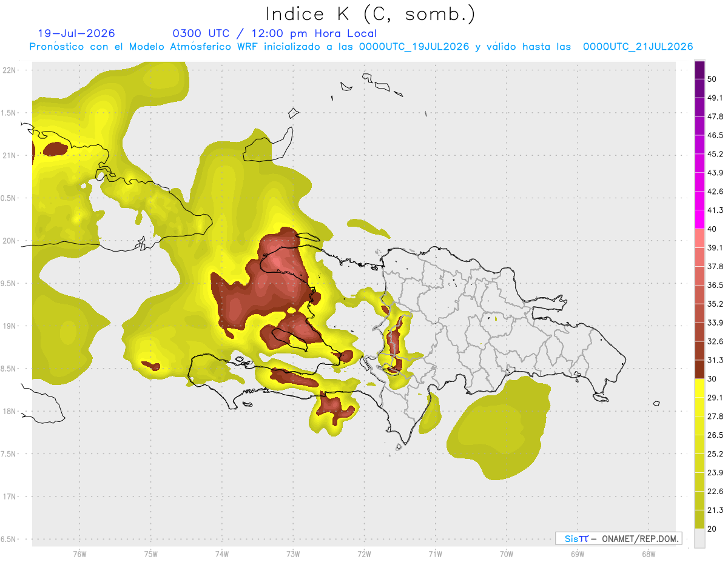Select legend label '32.6'
Viewport: 728px width, 562px height.
coord(715,341)
